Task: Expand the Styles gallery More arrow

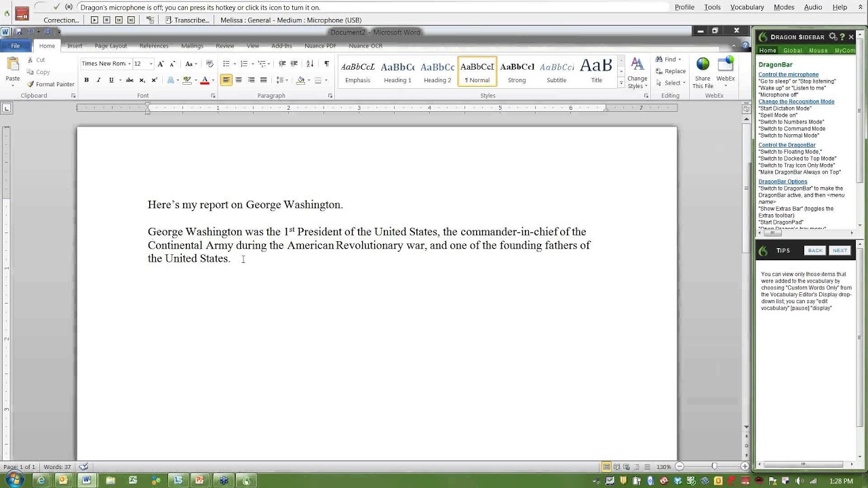Action: coord(620,83)
